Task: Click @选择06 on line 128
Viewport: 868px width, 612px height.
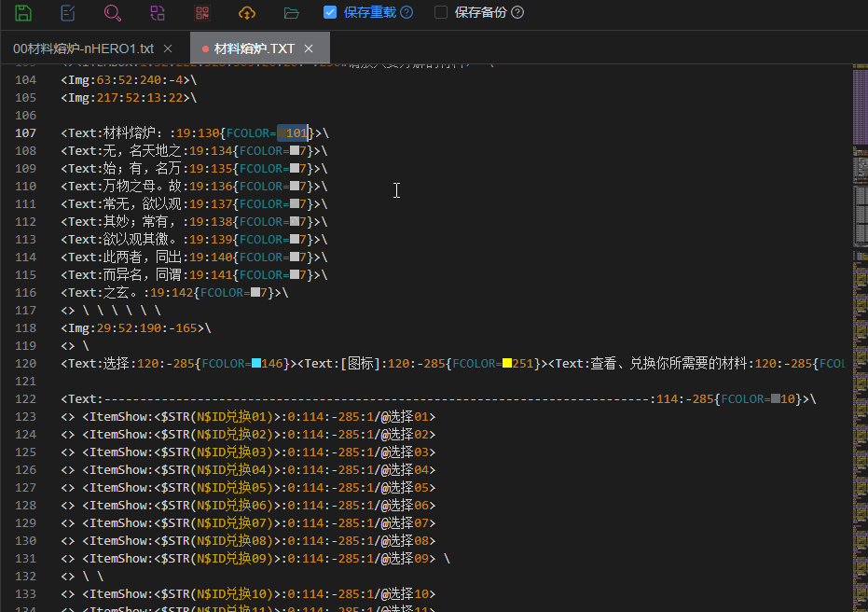Action: [405, 505]
